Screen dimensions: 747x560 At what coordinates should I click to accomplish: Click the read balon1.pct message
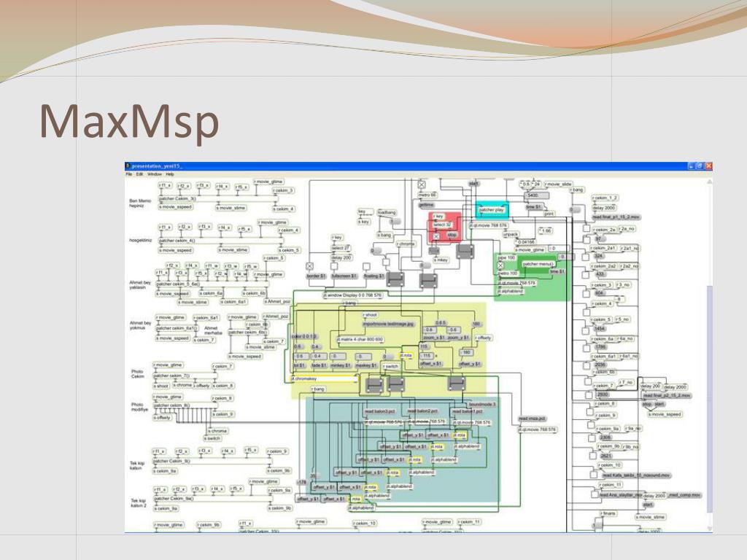468,411
